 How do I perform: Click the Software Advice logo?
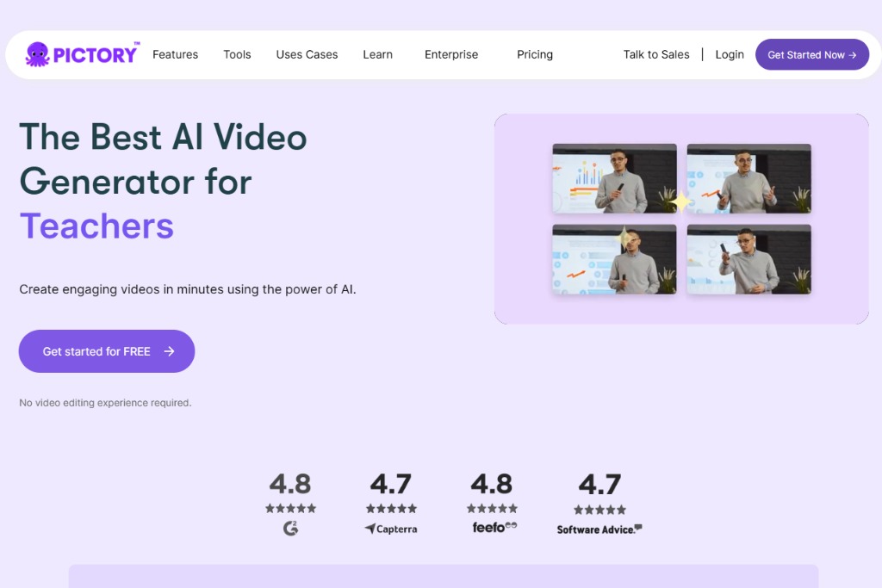click(599, 529)
